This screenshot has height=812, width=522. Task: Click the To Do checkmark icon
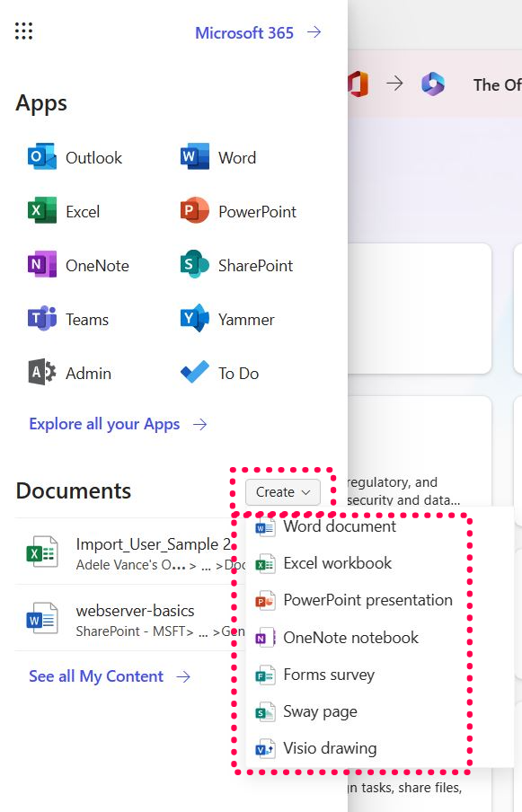[195, 373]
